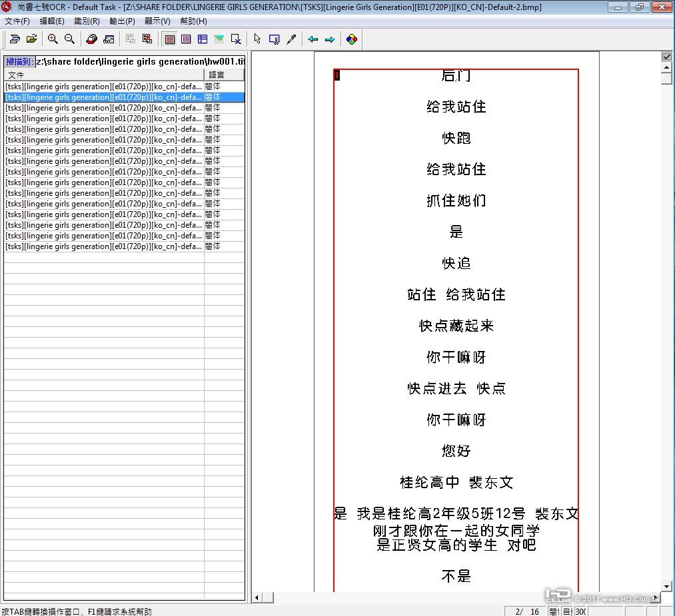Click the 文件 column header

[104, 75]
